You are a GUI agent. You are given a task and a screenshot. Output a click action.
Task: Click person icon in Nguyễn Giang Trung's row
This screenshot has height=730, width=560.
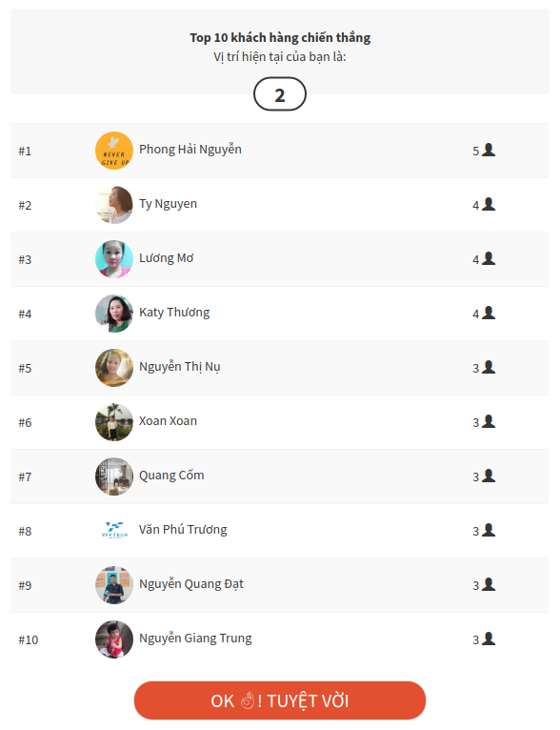pyautogui.click(x=489, y=639)
